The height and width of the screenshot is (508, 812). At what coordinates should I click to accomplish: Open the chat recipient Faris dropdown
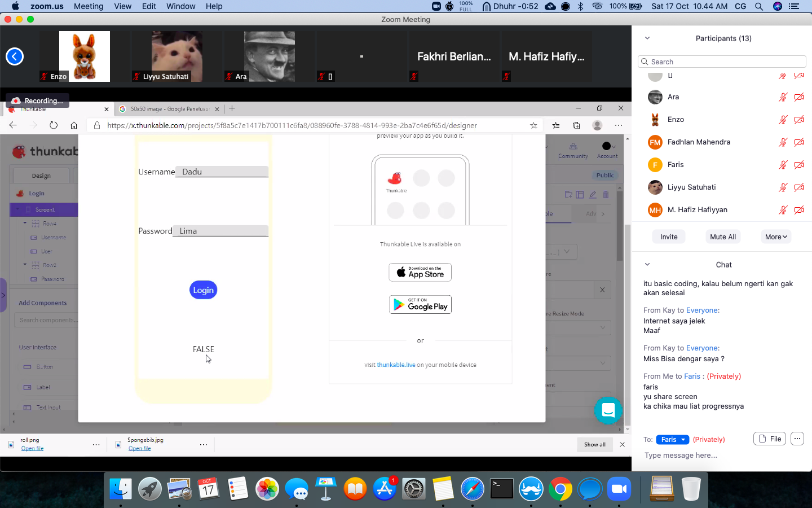pos(673,440)
